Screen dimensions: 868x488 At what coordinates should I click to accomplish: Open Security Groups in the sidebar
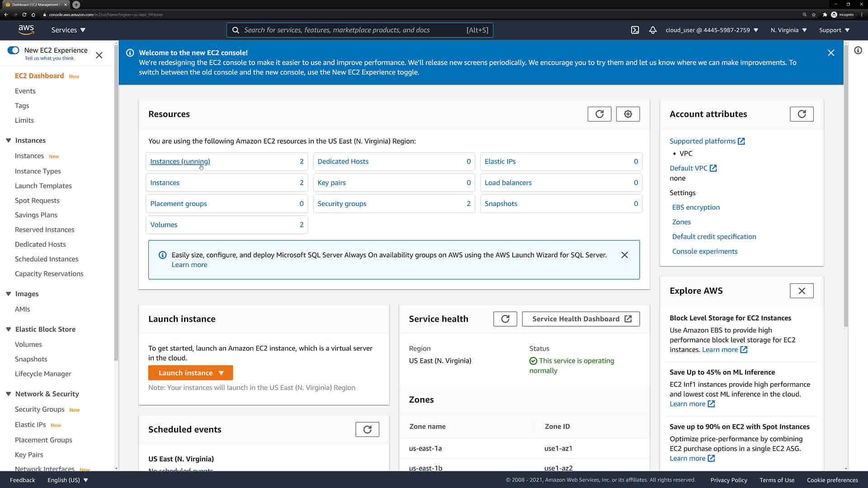tap(40, 409)
